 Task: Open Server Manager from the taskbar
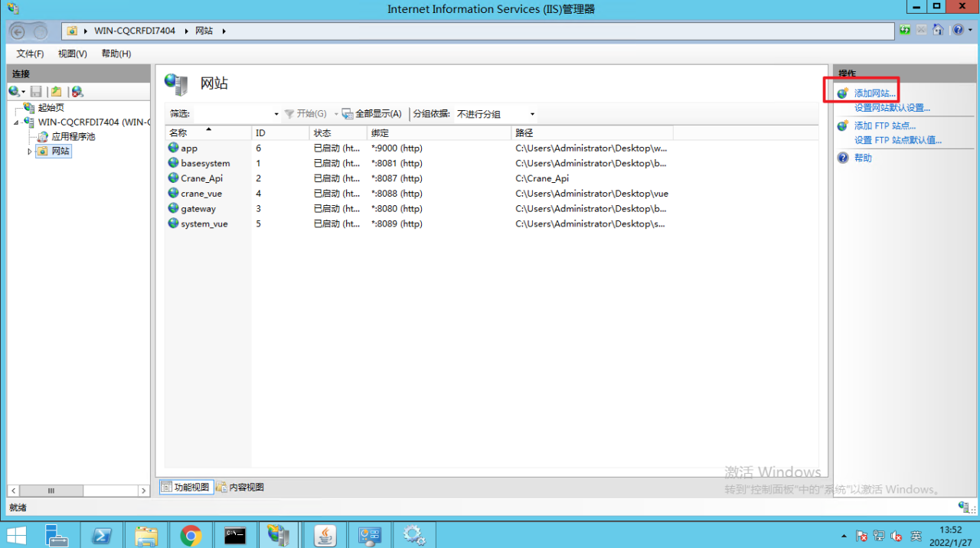pyautogui.click(x=57, y=535)
